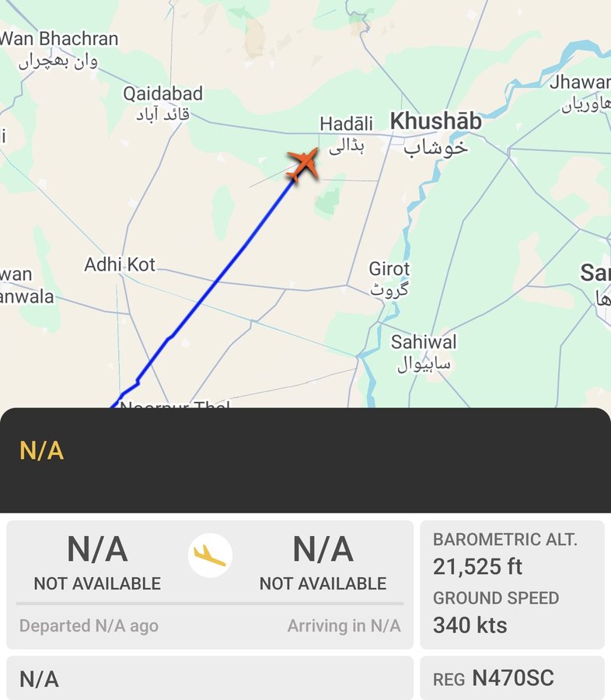
Task: Open the barometric altitude 21,525 ft reading
Action: [478, 567]
